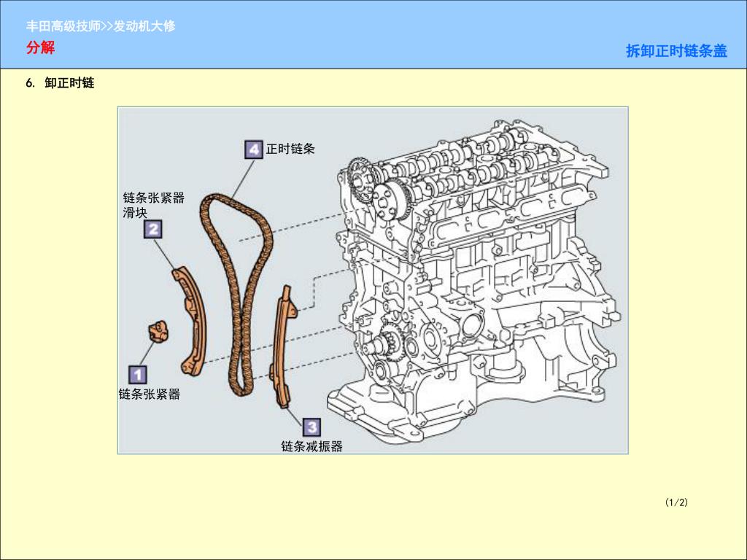Click the small chain tensioner part drawing
Viewport: 747px width, 560px height.
pyautogui.click(x=159, y=332)
